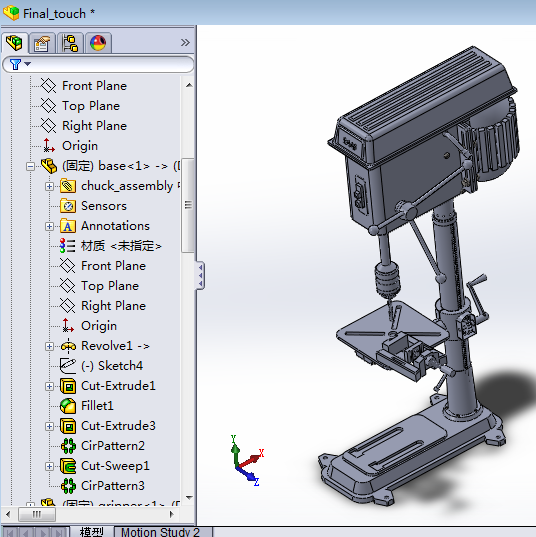The width and height of the screenshot is (536, 537).
Task: Click the base part Origin icon
Action: (67, 326)
